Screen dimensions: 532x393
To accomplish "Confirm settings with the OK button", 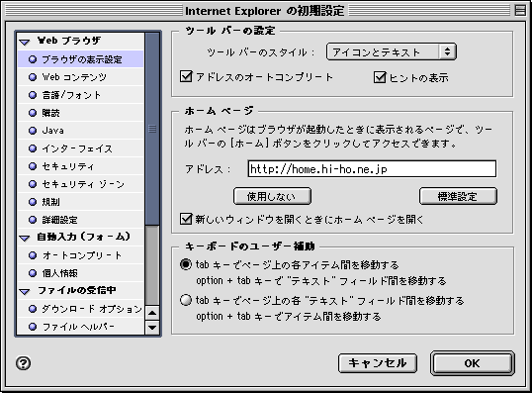I will (473, 363).
